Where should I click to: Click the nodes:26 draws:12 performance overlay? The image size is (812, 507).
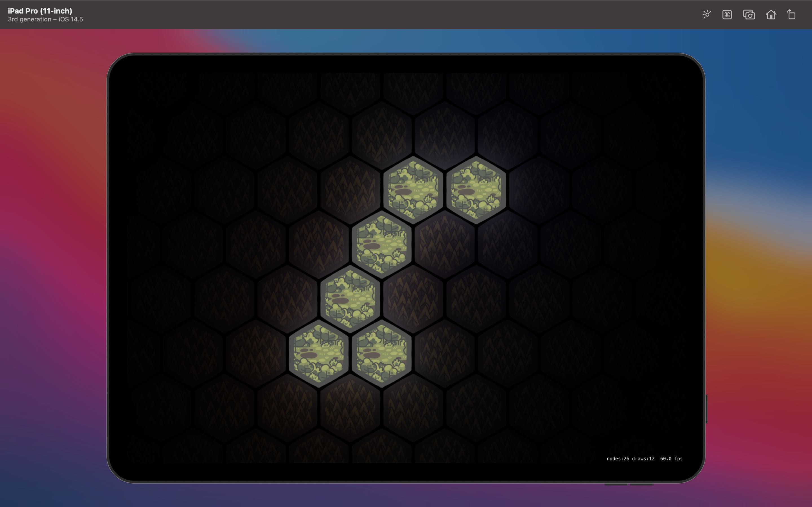643,459
